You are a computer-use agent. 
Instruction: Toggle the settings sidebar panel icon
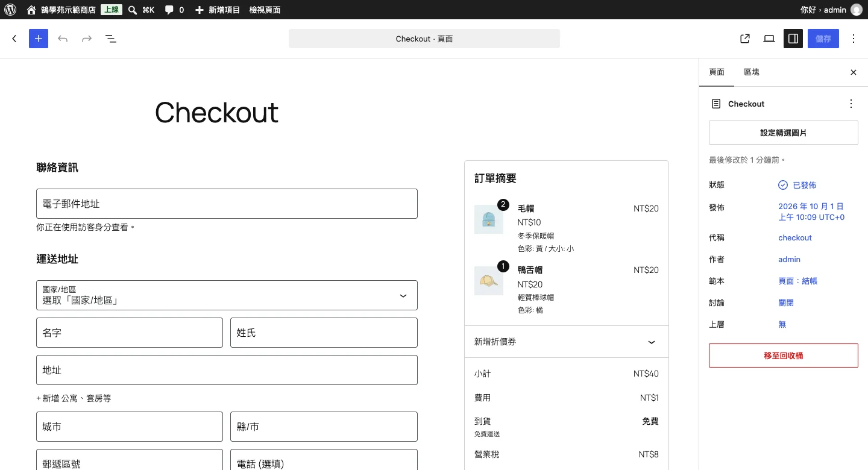point(793,39)
